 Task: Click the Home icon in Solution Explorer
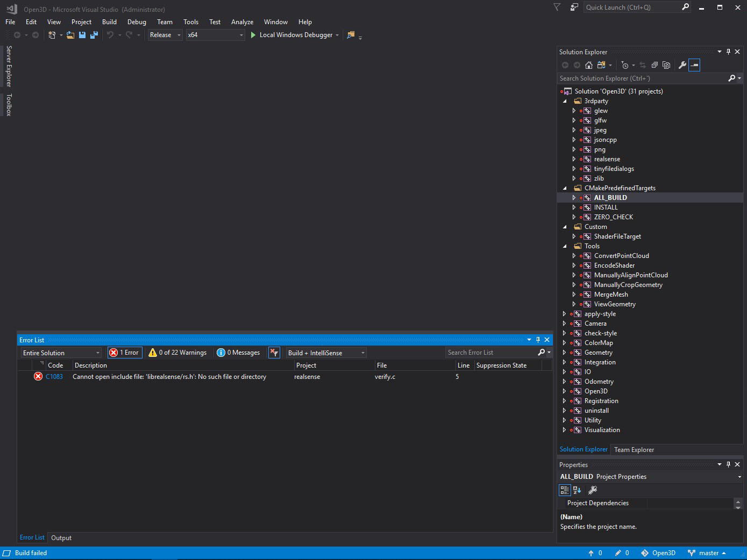[x=589, y=65]
